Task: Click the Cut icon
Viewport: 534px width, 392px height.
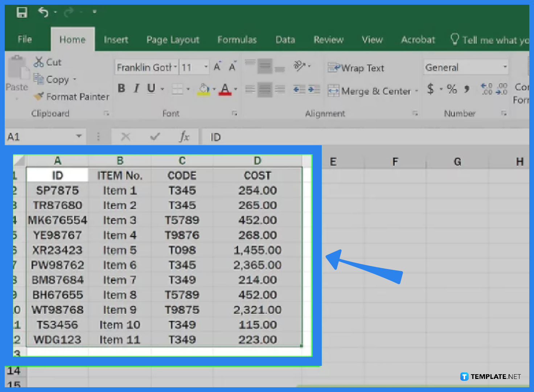Action: click(x=39, y=62)
